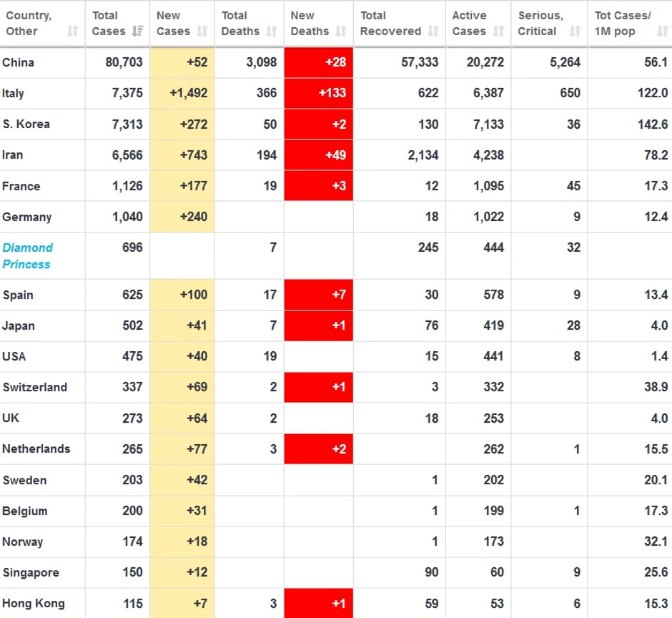672x618 pixels.
Task: Click the USA country name
Action: 14,356
